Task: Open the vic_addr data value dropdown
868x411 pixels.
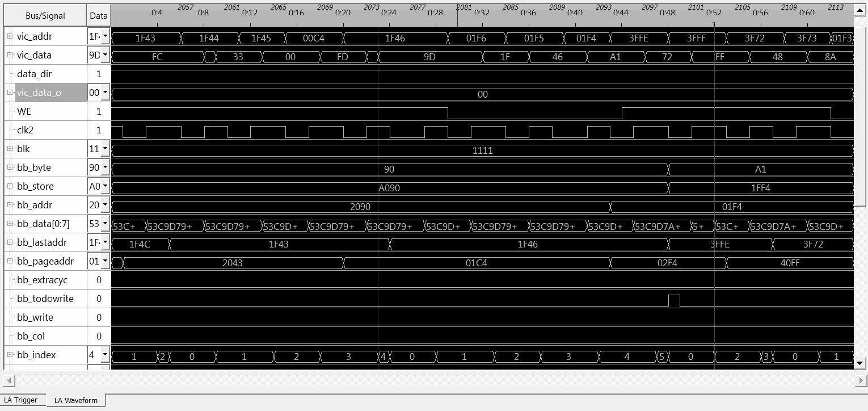Action: 105,36
